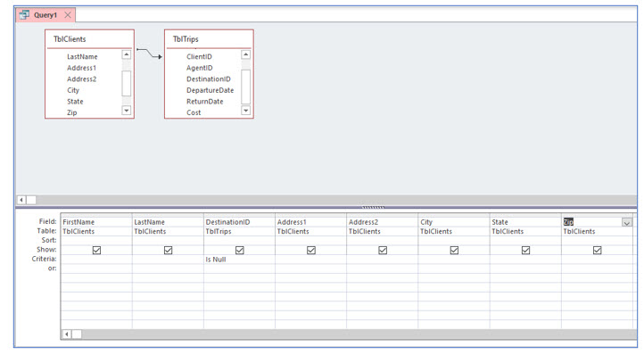Click the City field cell in grid
644x355 pixels.
click(454, 222)
